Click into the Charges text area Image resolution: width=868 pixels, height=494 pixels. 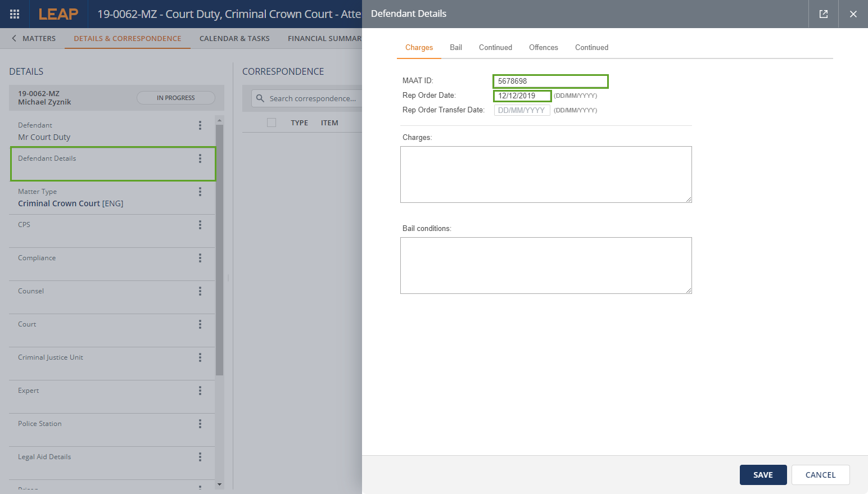pos(545,174)
